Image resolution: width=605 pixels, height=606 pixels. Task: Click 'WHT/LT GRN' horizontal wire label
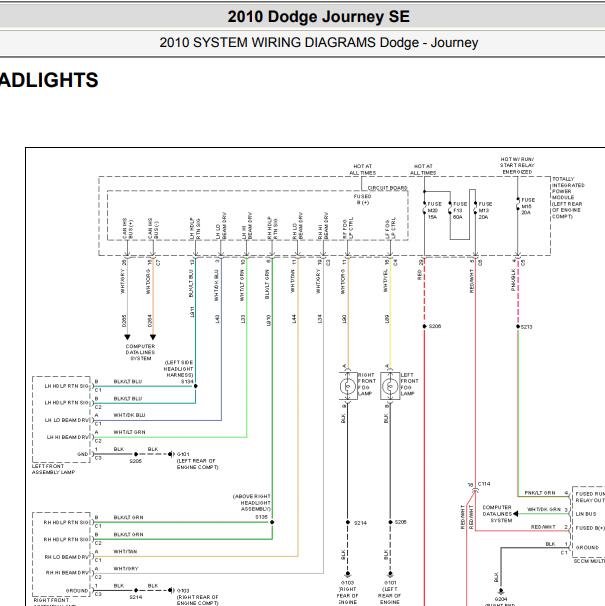(x=129, y=432)
